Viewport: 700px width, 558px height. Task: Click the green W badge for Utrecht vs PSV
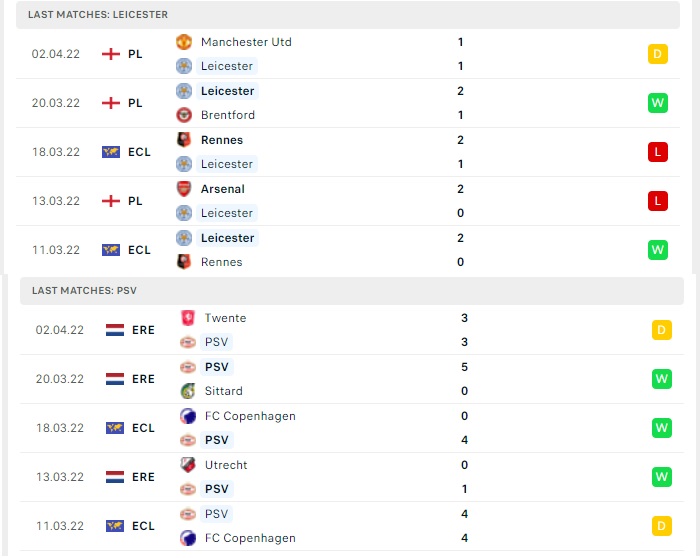[662, 477]
